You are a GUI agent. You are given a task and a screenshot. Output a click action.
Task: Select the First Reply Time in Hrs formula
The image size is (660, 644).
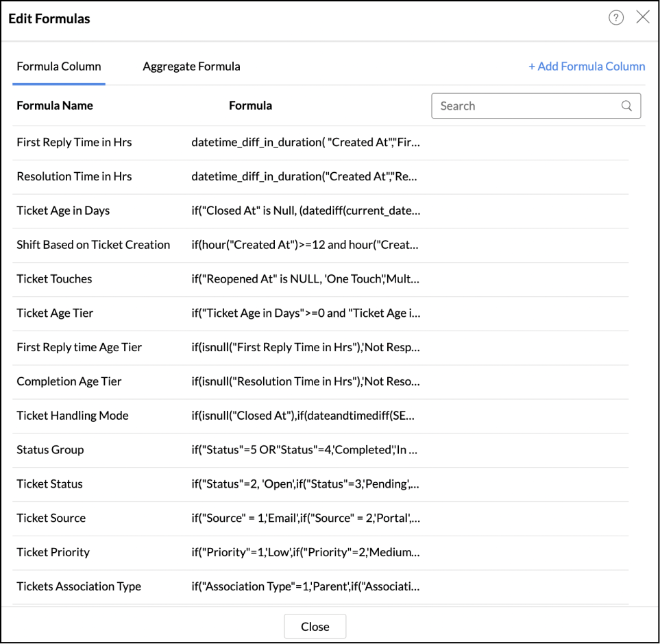click(74, 142)
